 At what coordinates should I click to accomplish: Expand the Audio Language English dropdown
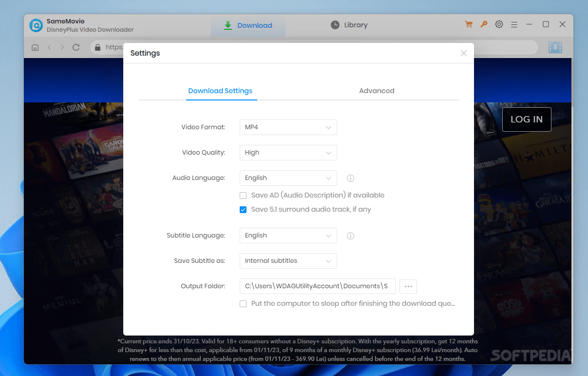pyautogui.click(x=288, y=178)
